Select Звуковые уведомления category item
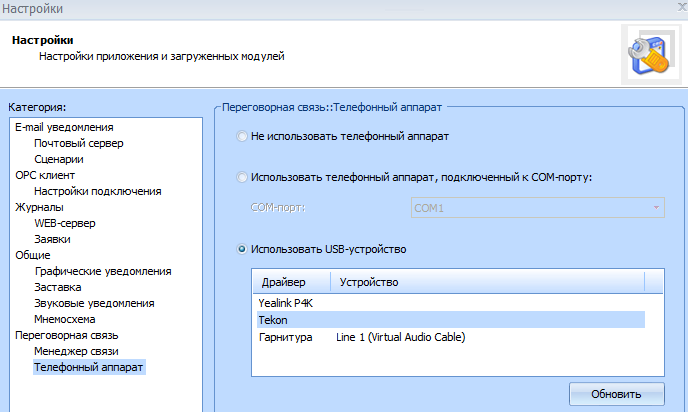The width and height of the screenshot is (688, 412). tap(94, 303)
